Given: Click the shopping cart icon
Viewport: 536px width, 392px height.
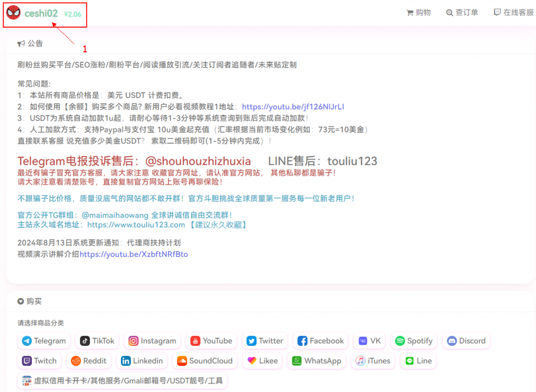Looking at the screenshot, I should (x=409, y=13).
